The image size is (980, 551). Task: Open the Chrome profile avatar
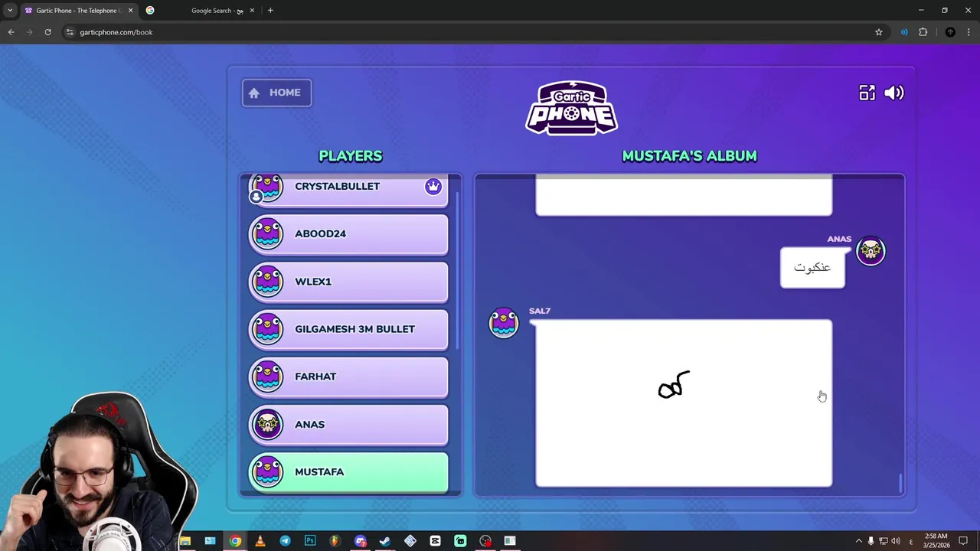point(950,32)
